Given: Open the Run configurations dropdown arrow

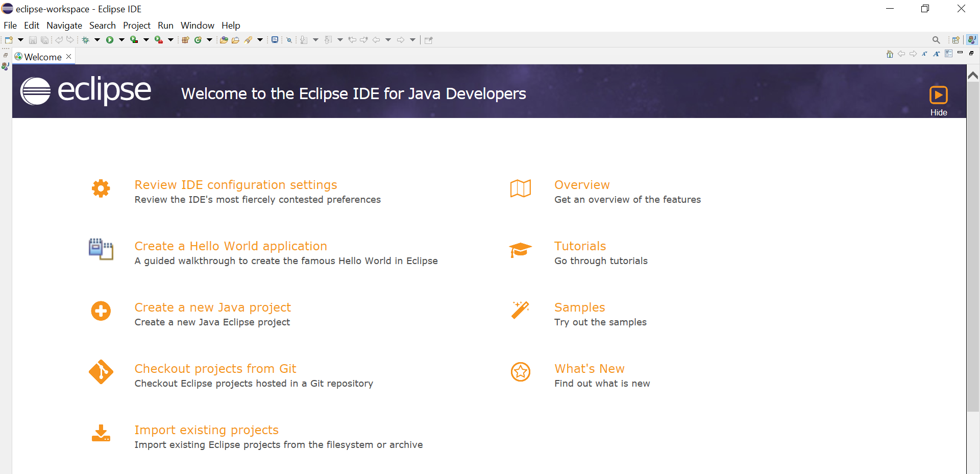Looking at the screenshot, I should tap(121, 40).
